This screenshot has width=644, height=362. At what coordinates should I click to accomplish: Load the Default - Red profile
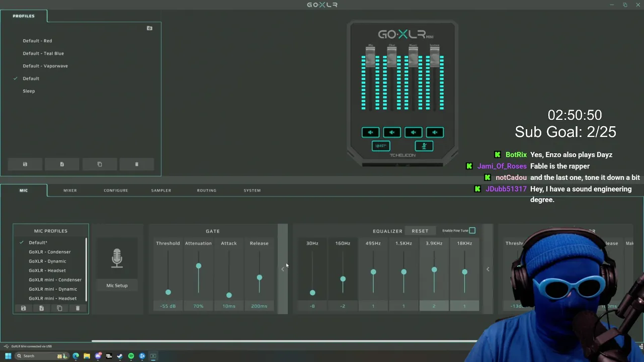point(37,41)
